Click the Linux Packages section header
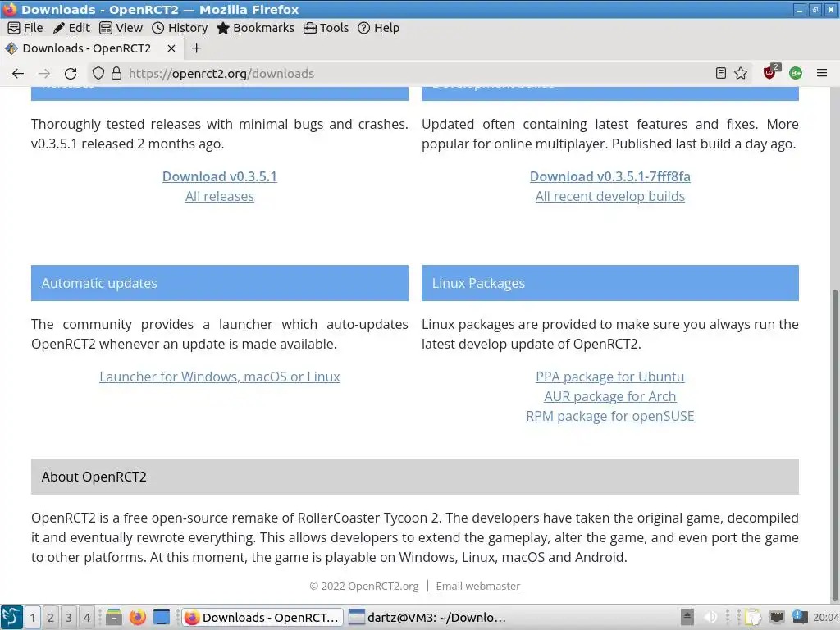Screen dimensions: 840x630 610,283
